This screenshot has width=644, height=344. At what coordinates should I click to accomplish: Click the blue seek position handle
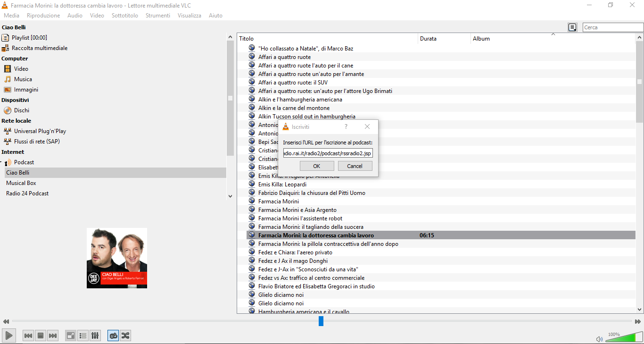(x=321, y=321)
